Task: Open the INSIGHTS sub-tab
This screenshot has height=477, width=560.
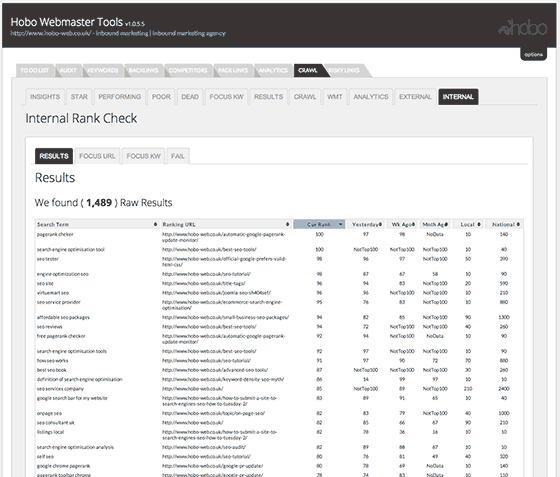Action: click(x=45, y=97)
